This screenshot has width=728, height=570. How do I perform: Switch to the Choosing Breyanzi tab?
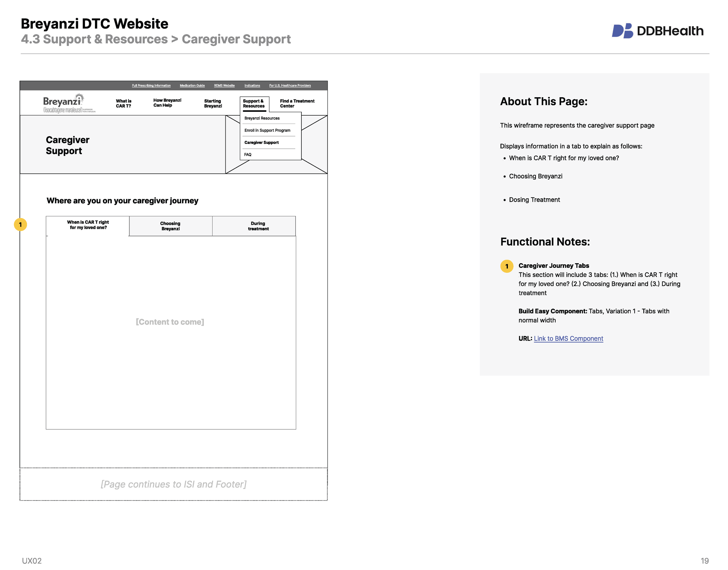point(170,226)
